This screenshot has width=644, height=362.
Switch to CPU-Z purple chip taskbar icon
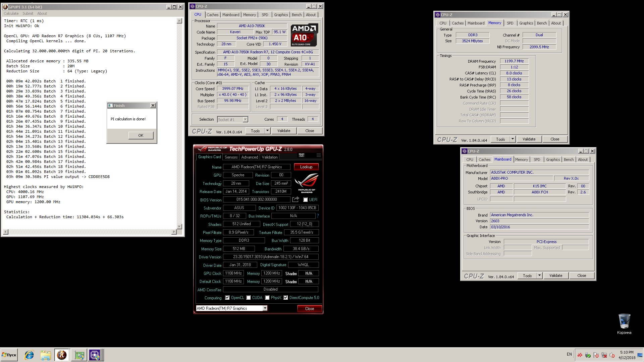(95, 355)
